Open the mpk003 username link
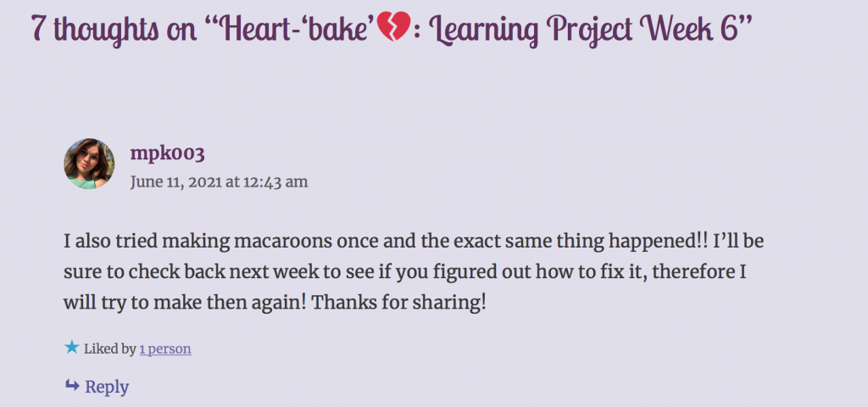The width and height of the screenshot is (868, 407). click(x=167, y=153)
